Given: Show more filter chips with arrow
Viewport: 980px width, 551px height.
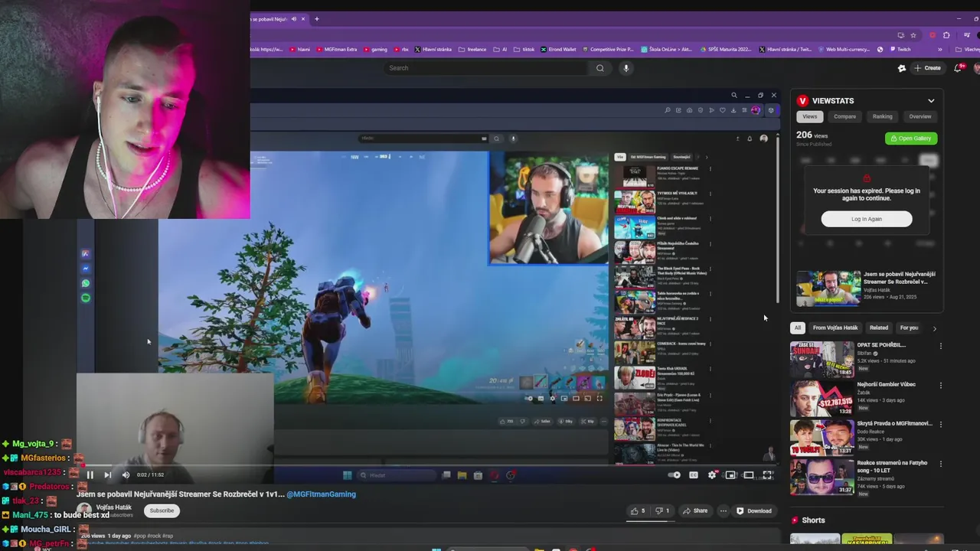Looking at the screenshot, I should [x=934, y=328].
